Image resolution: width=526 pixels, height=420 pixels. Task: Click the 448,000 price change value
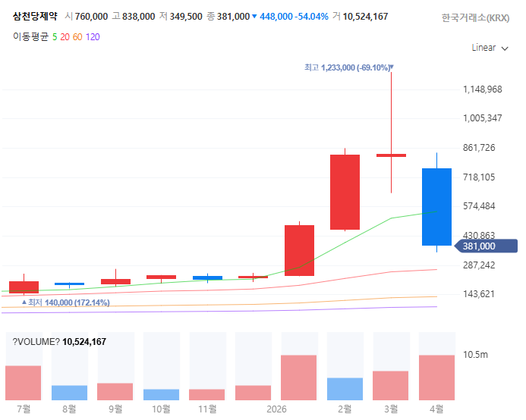click(x=276, y=17)
